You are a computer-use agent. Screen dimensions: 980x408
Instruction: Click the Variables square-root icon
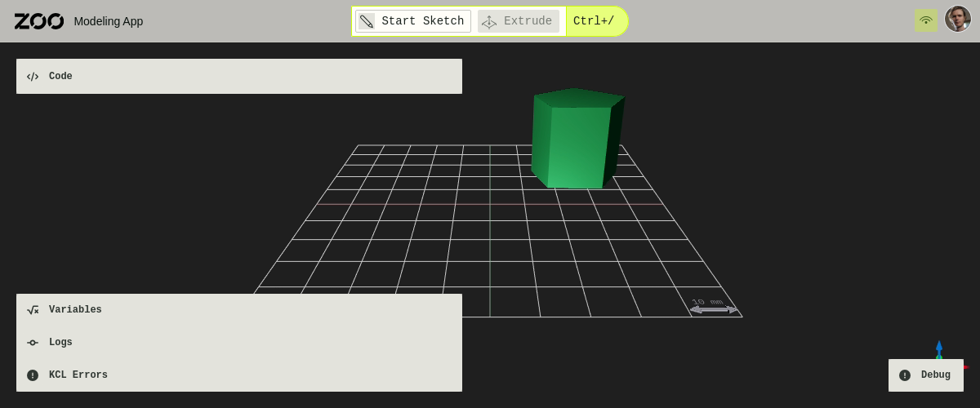tap(33, 310)
